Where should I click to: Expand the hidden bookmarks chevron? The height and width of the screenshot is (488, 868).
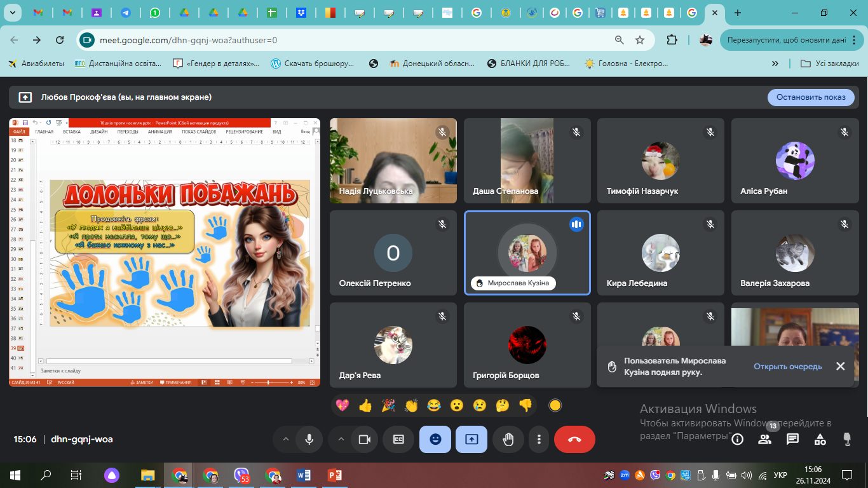point(775,64)
